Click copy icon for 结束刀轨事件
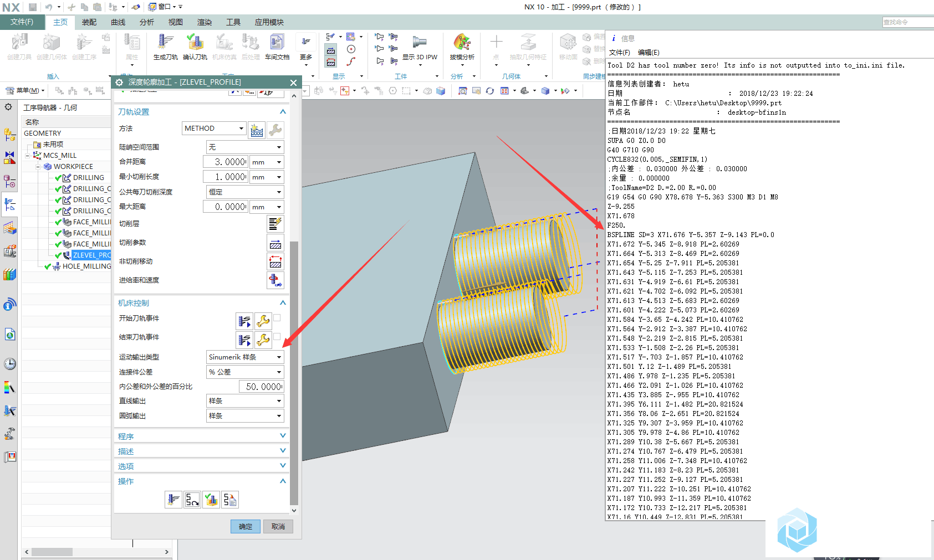Viewport: 934px width, 560px height. [244, 340]
